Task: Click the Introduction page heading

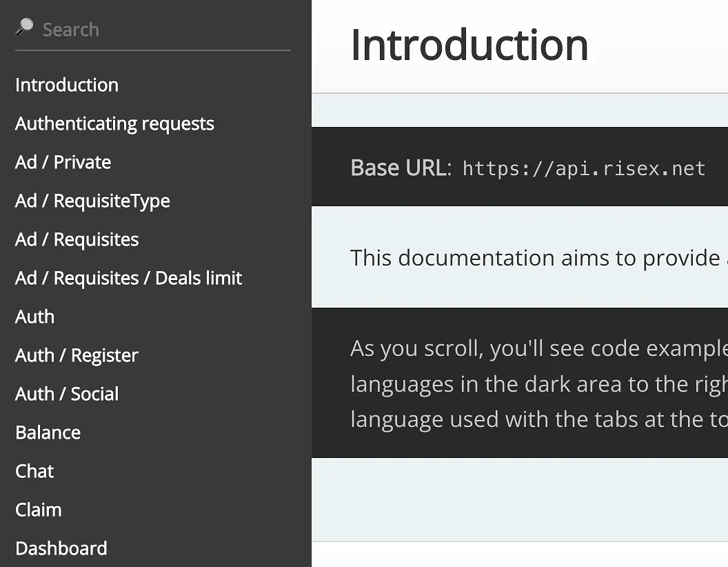Action: coord(469,45)
